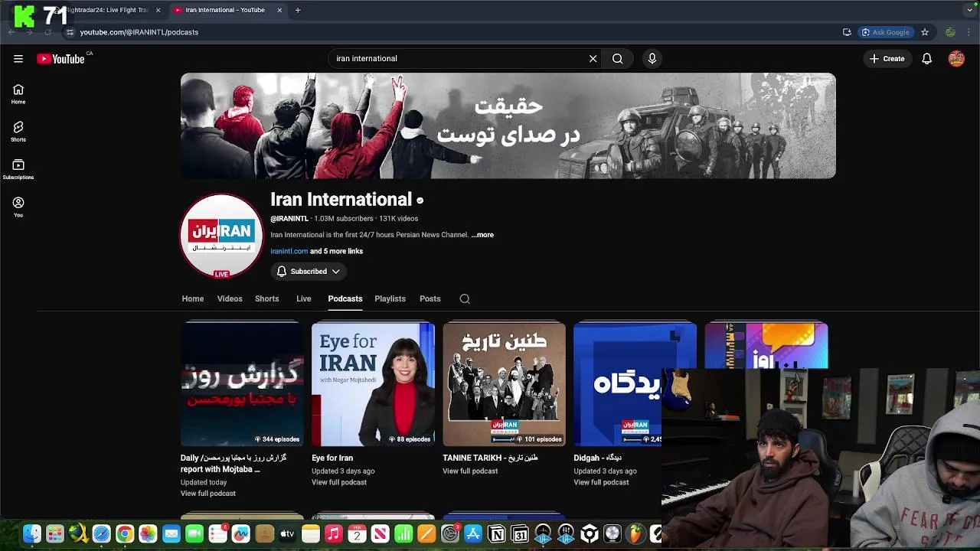Open Launchpad from the dock
This screenshot has width=980, height=551.
[54, 534]
